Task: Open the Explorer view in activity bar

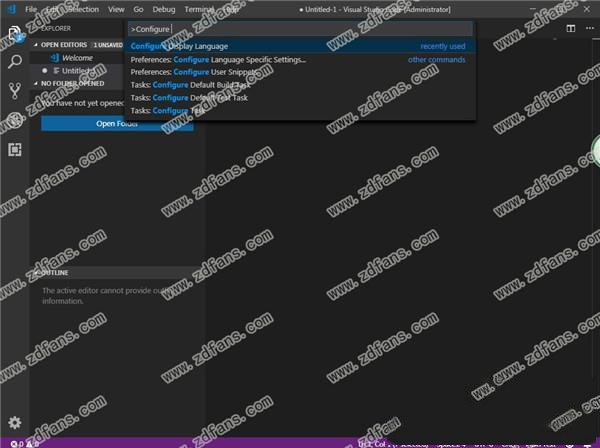Action: click(x=15, y=34)
